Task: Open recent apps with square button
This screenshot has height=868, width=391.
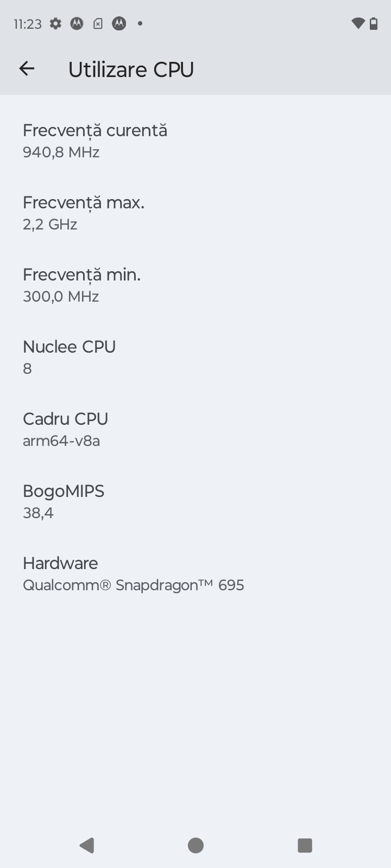Action: pos(305,845)
